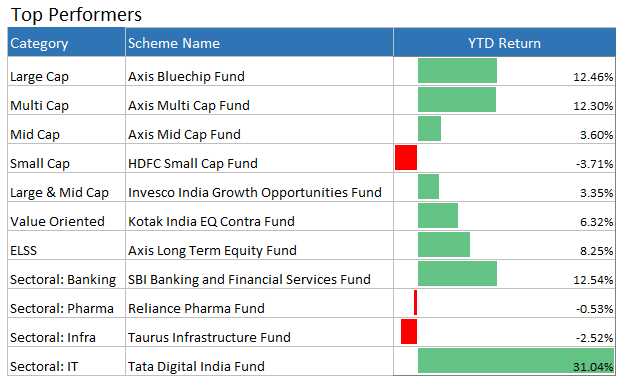The width and height of the screenshot is (629, 386).
Task: Click the Scheme Name column header
Action: click(259, 42)
